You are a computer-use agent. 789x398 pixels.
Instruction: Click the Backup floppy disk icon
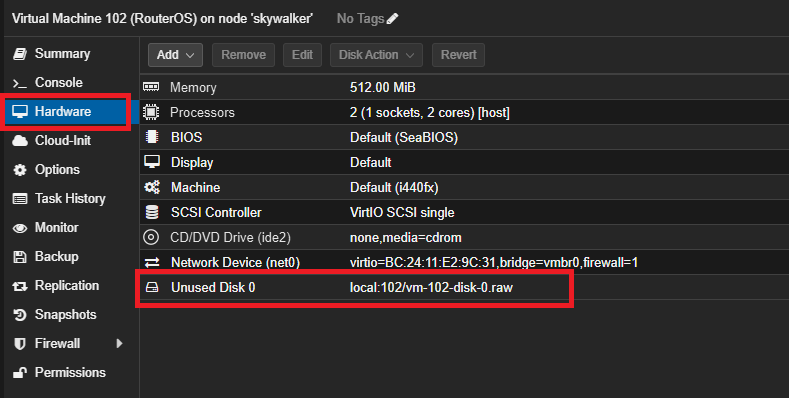[x=20, y=257]
